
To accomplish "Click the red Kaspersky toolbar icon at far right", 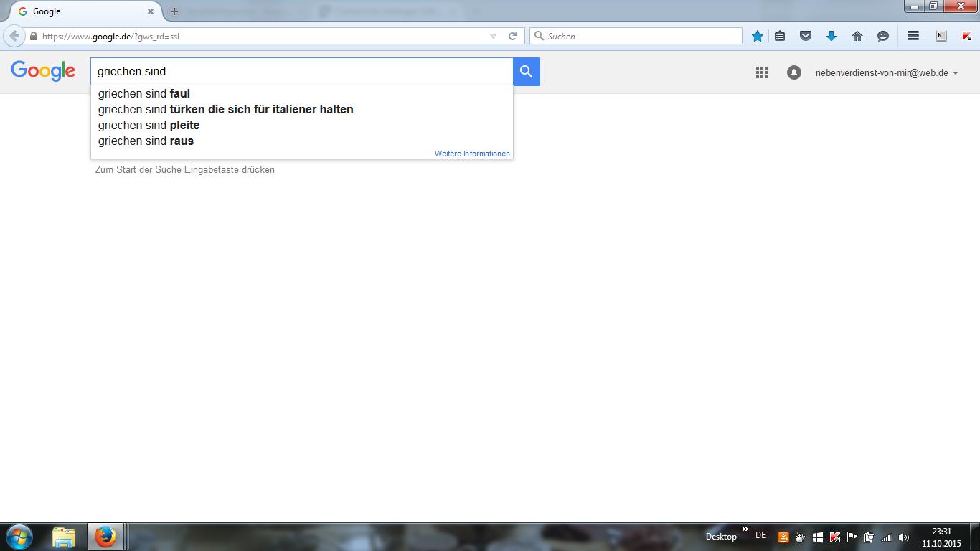I will point(966,36).
